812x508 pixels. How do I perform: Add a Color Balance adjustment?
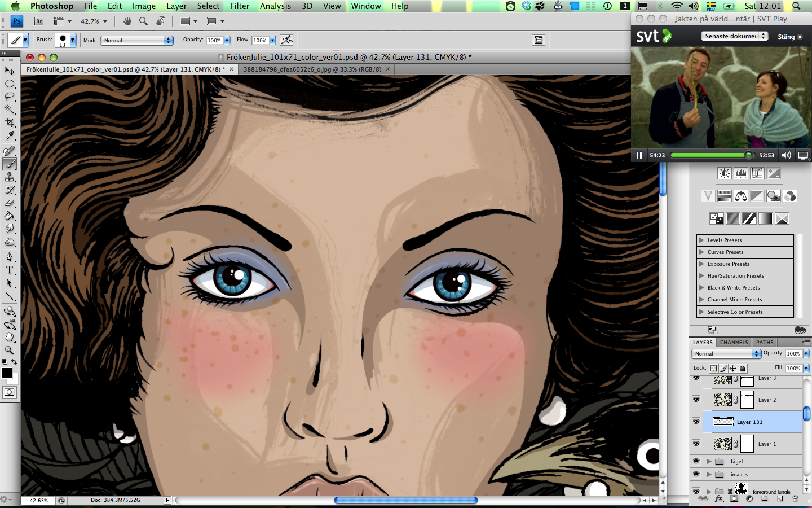741,196
